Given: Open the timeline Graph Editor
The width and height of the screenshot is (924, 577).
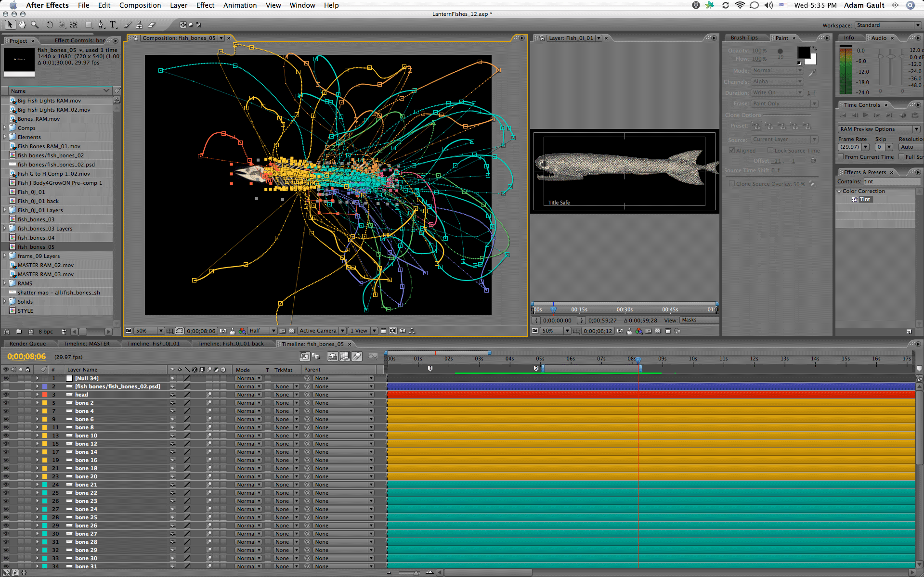Looking at the screenshot, I should click(x=373, y=356).
